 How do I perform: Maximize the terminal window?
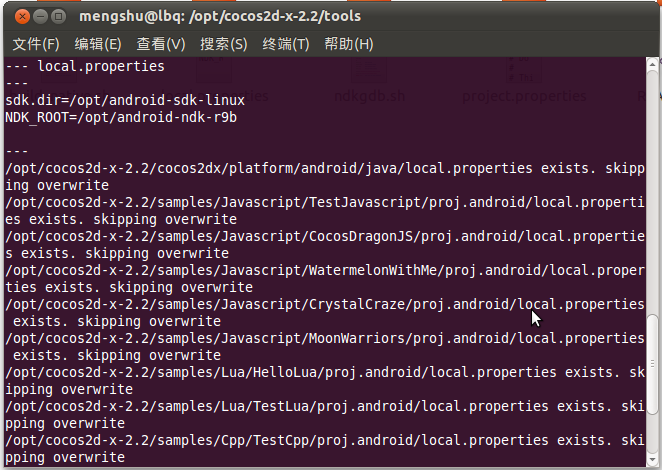[x=58, y=17]
